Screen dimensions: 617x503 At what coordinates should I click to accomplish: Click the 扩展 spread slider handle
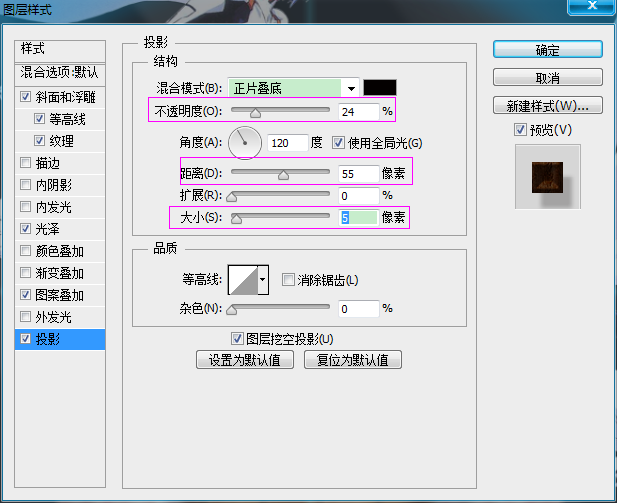click(232, 197)
